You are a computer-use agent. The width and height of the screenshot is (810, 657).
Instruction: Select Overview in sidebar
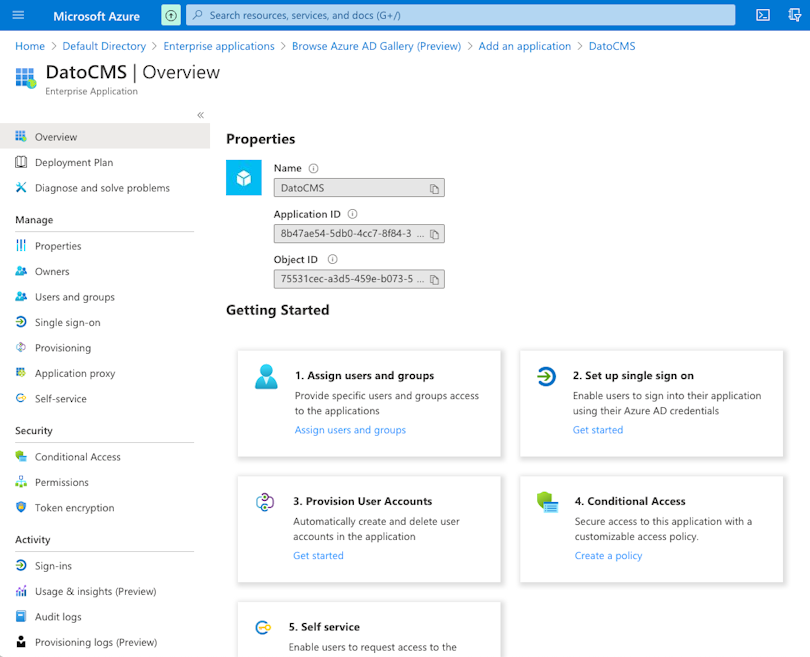pos(105,136)
